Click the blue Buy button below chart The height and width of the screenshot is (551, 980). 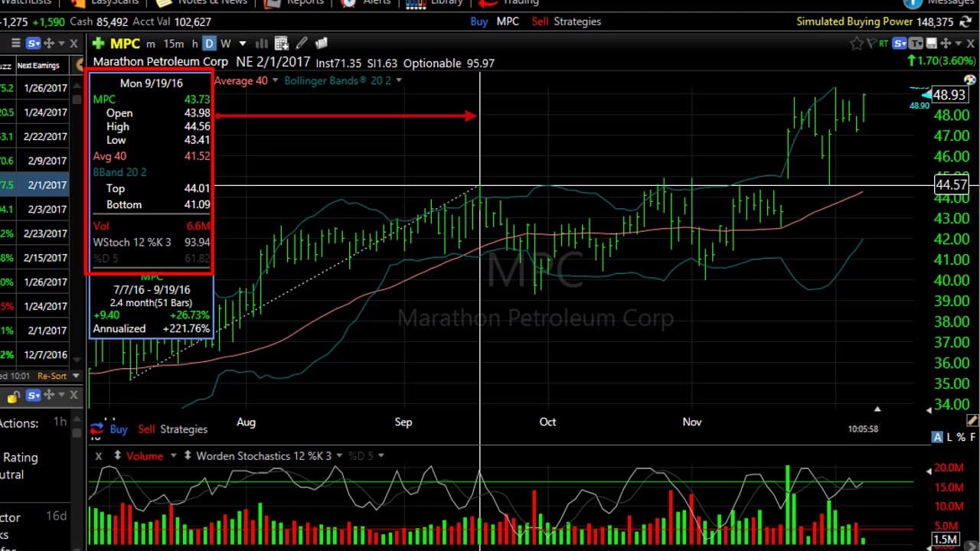pos(119,429)
